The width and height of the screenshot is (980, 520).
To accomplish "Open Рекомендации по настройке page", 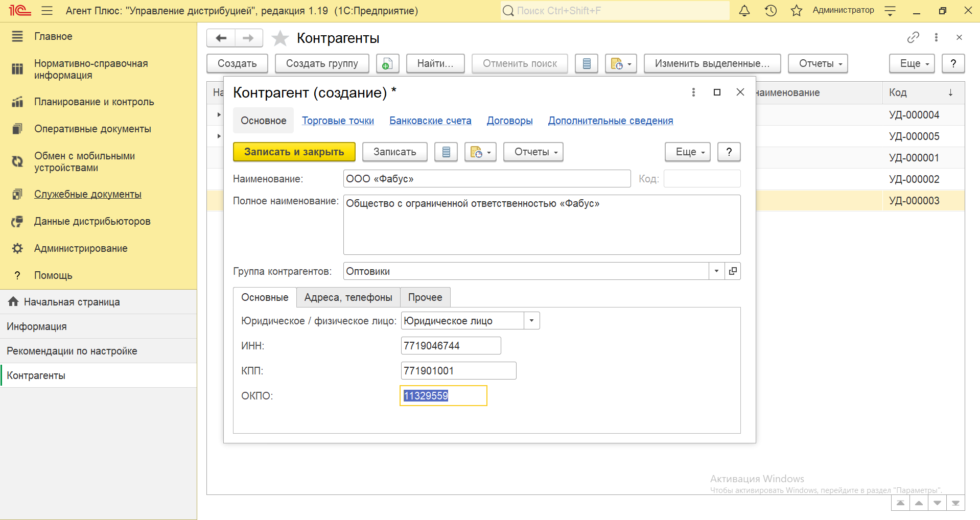I will tap(98, 351).
